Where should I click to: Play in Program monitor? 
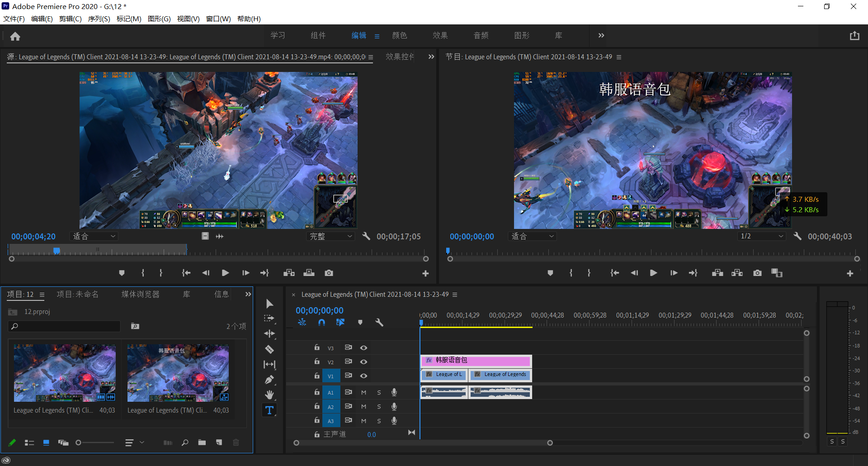(x=653, y=273)
